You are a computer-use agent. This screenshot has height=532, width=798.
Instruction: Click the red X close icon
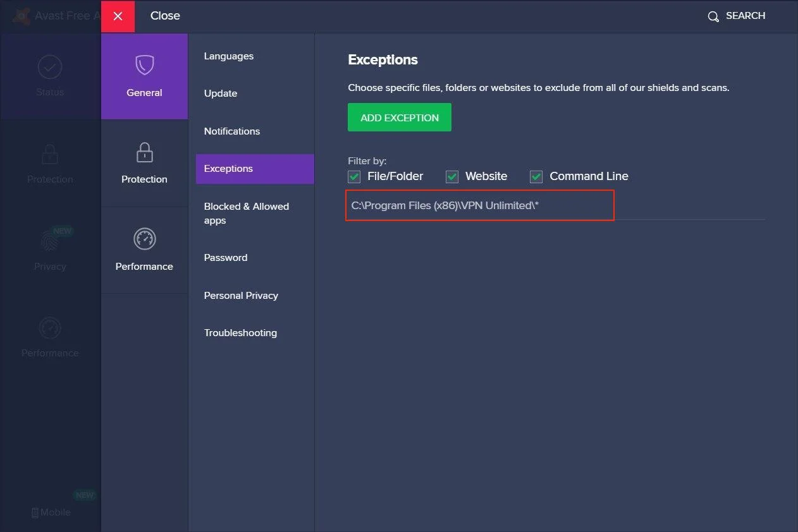(118, 16)
